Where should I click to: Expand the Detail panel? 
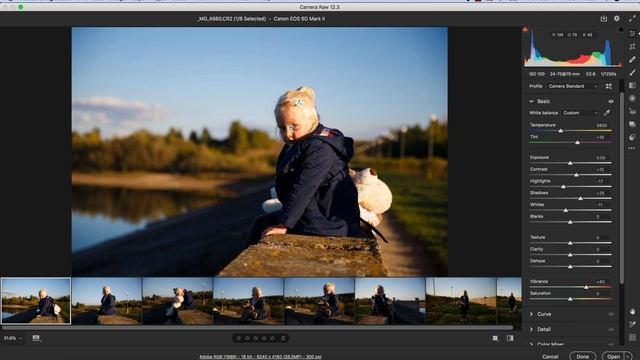tap(531, 329)
